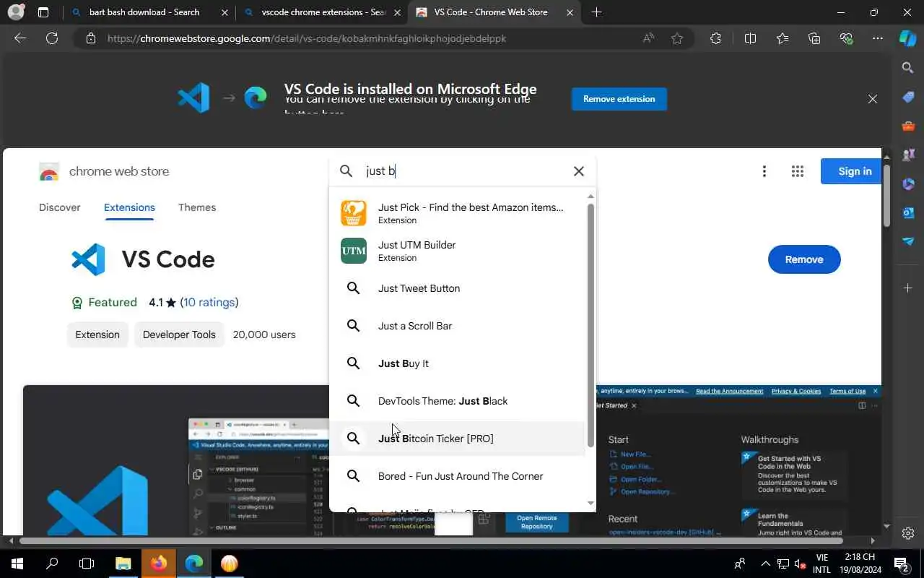Close the VS Code Chrome Web Store tab

[570, 12]
